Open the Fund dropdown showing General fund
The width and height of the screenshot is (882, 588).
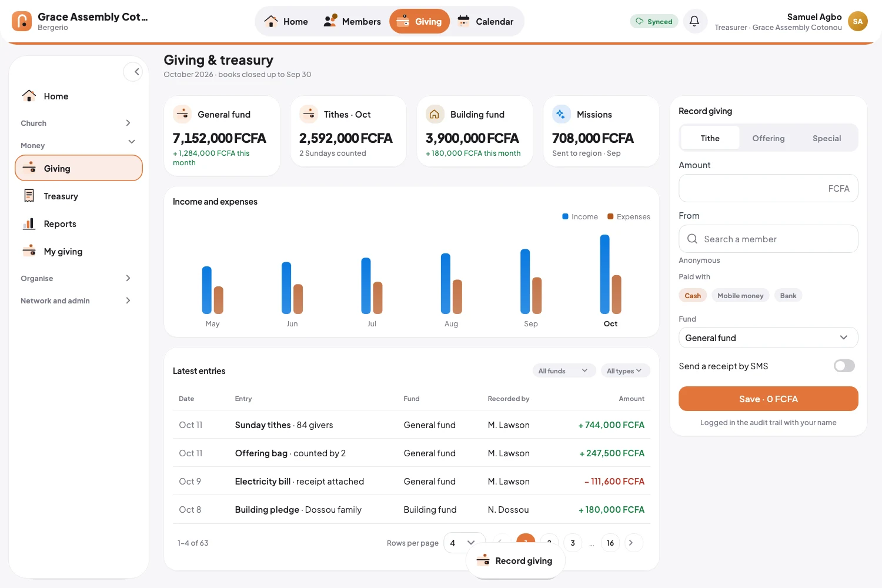click(x=768, y=338)
